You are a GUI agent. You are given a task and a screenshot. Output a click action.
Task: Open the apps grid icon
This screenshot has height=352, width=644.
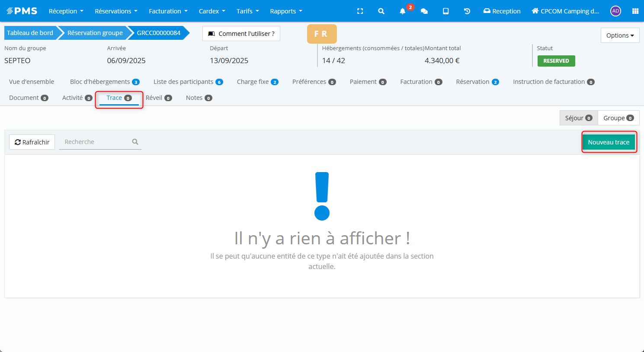[x=635, y=11]
